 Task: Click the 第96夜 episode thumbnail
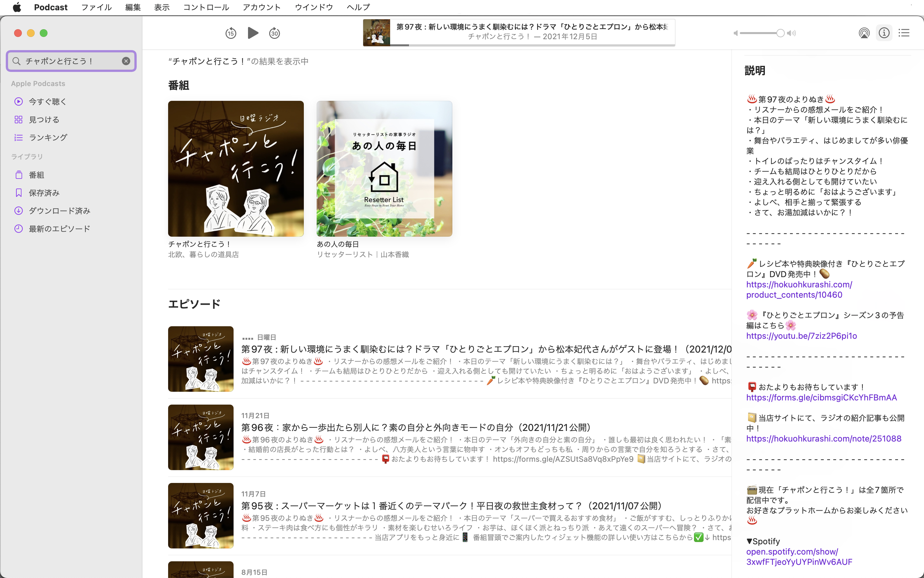201,437
